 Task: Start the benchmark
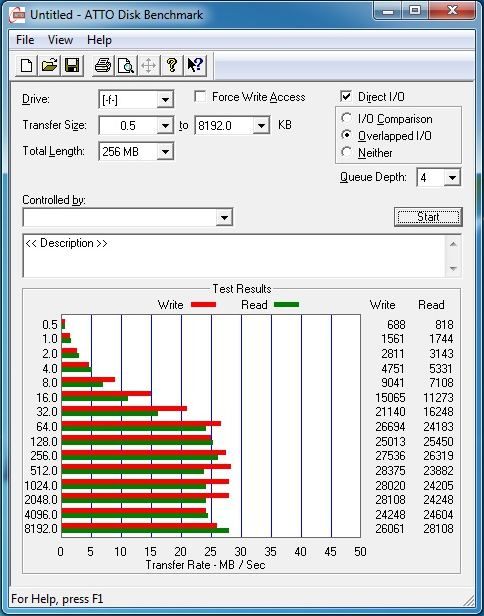pos(428,217)
